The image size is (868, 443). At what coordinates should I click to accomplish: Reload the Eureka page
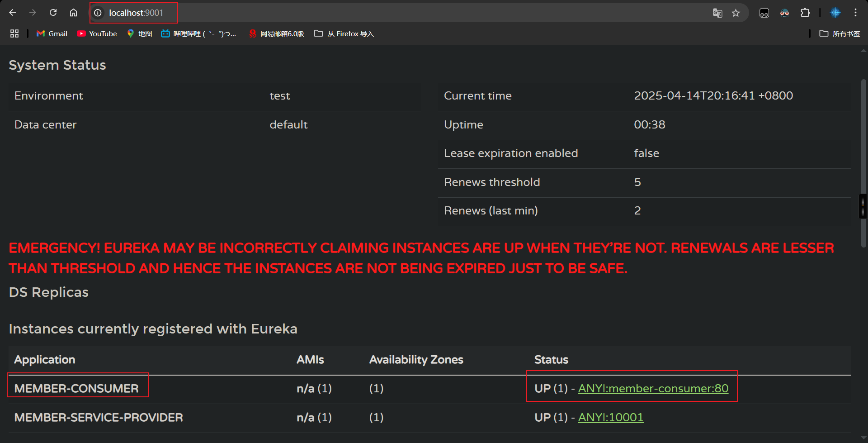53,13
